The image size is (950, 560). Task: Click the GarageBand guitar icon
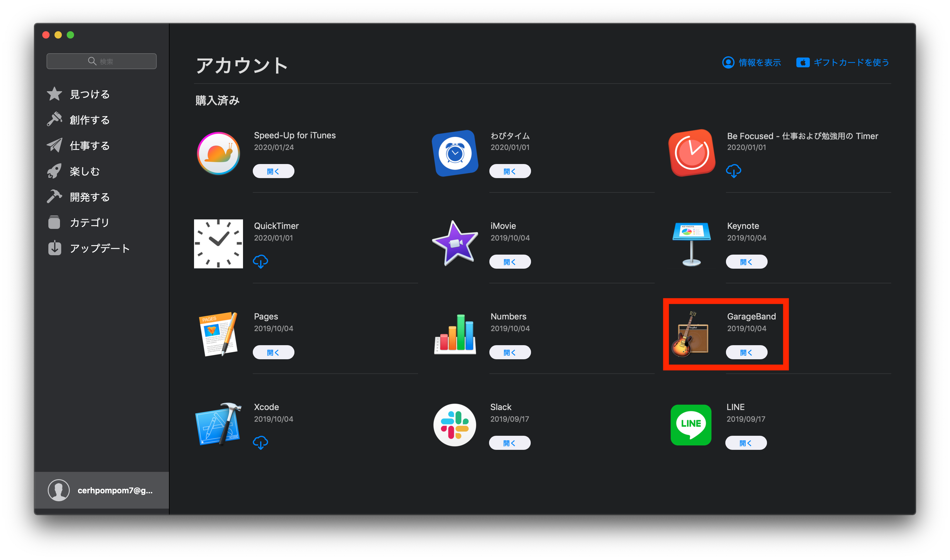pyautogui.click(x=690, y=334)
